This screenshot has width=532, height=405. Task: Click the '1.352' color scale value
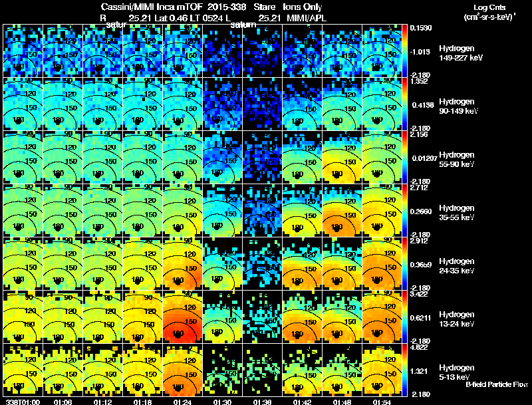click(x=419, y=81)
